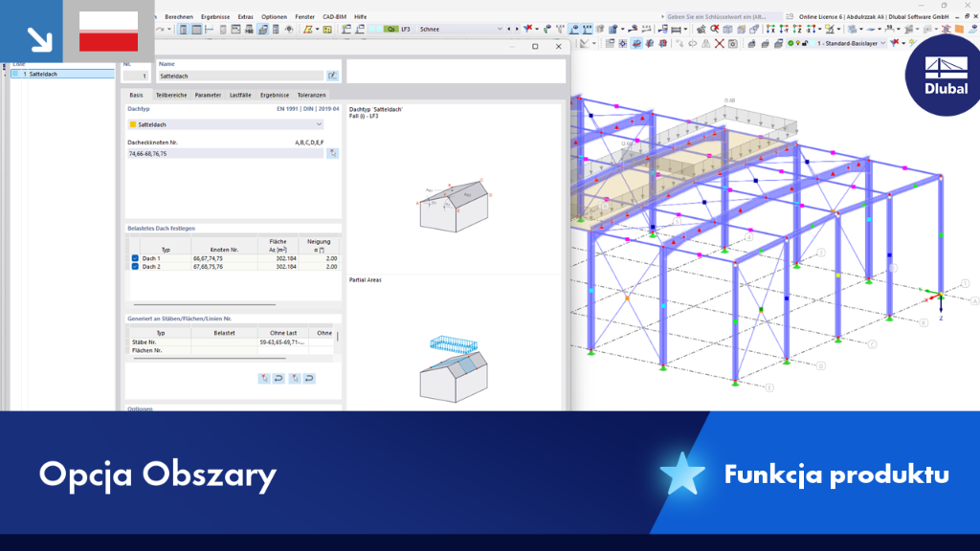980x551 pixels.
Task: Click the pick nodes icon beside Dacheckknoten
Action: pyautogui.click(x=332, y=153)
